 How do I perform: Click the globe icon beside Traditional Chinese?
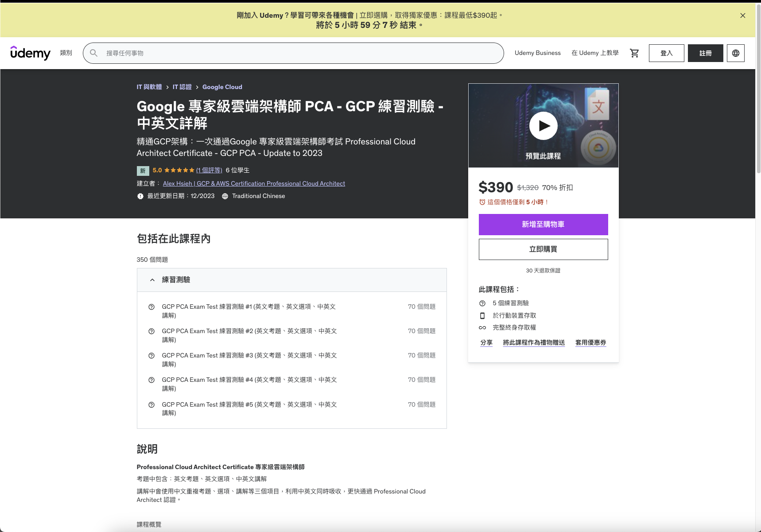coord(225,196)
